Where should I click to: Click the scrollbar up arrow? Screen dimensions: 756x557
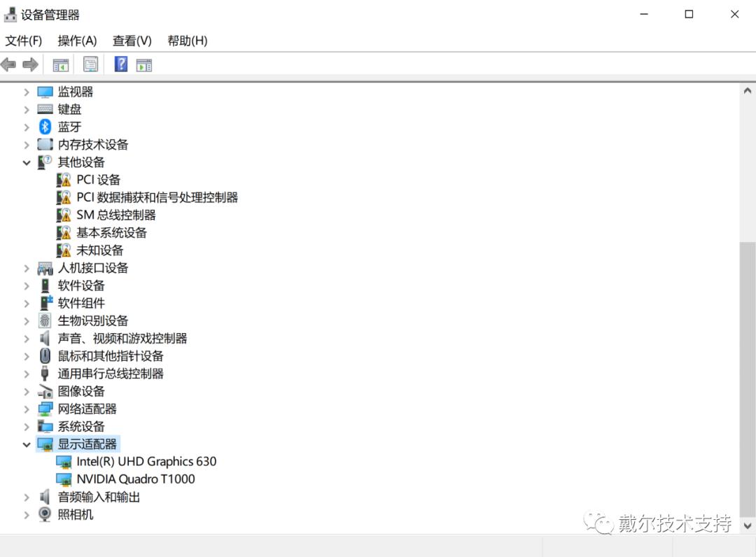748,90
